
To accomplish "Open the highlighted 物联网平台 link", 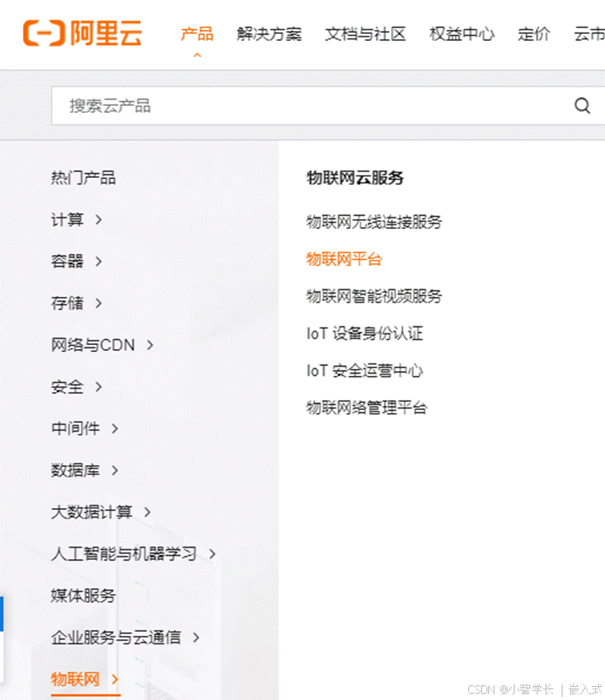I will [344, 259].
